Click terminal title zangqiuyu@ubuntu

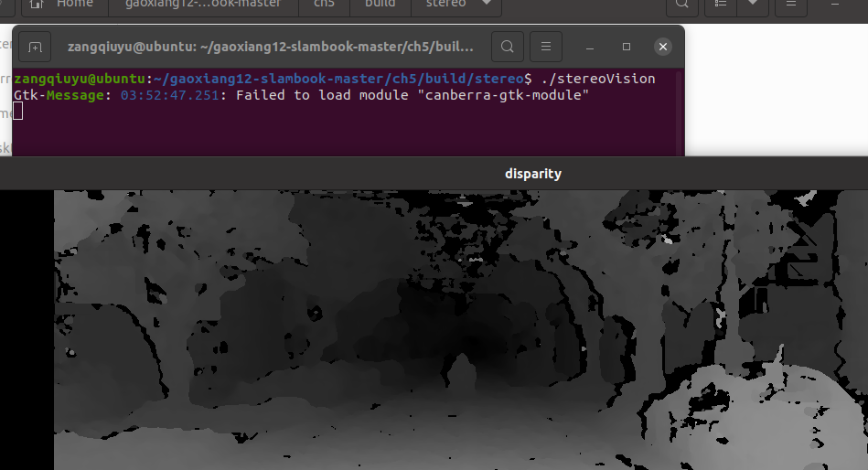pyautogui.click(x=270, y=47)
